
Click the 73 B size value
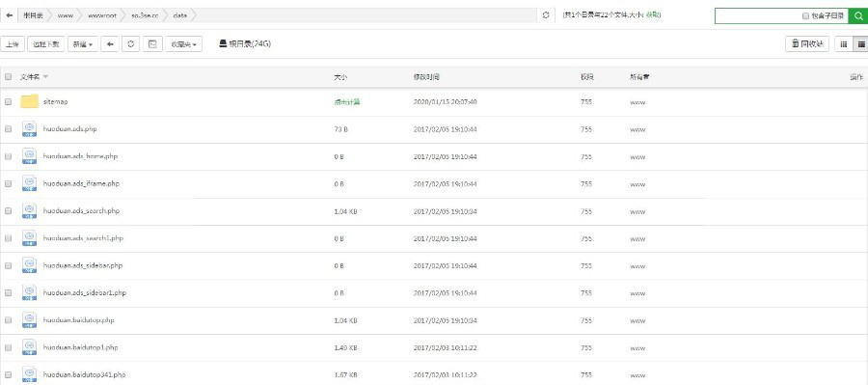pos(341,129)
